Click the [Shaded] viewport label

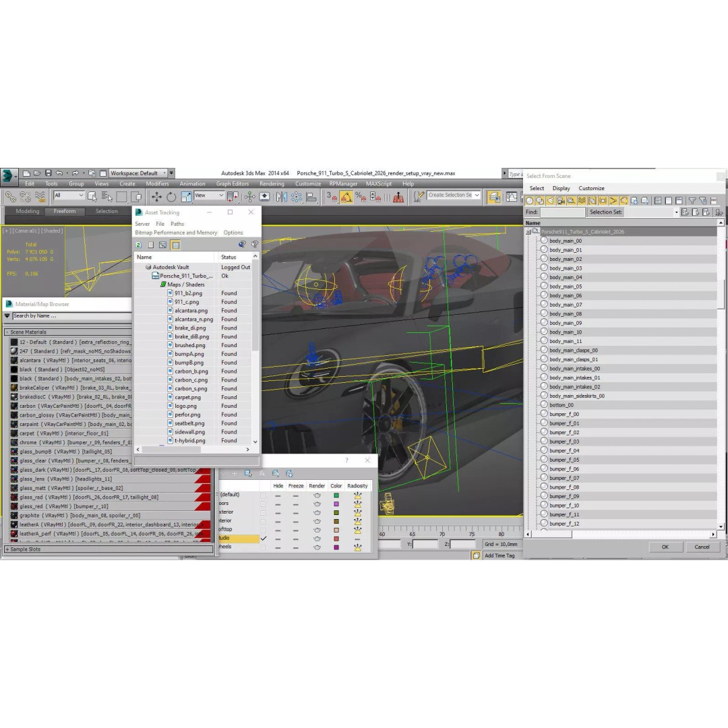[x=51, y=231]
